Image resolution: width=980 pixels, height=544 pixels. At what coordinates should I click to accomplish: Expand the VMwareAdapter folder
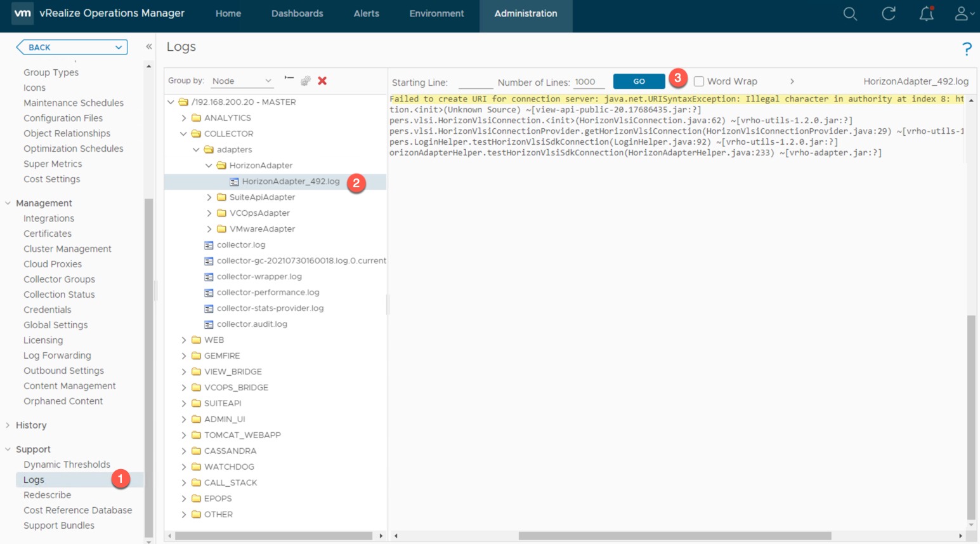click(209, 229)
